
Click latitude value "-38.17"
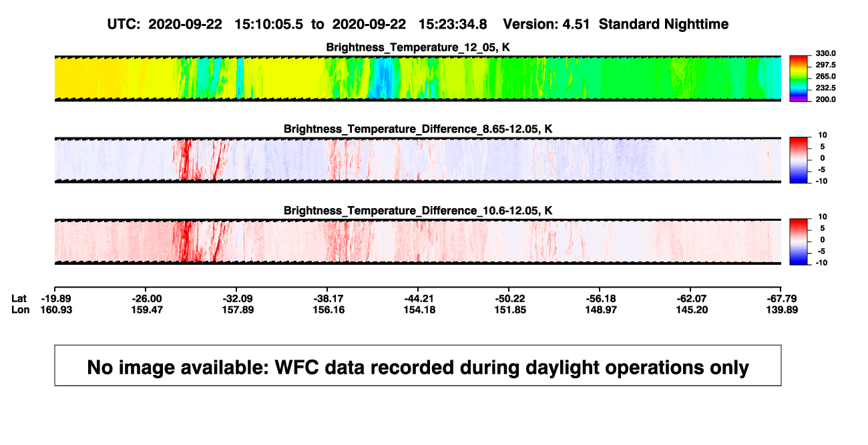(x=327, y=298)
